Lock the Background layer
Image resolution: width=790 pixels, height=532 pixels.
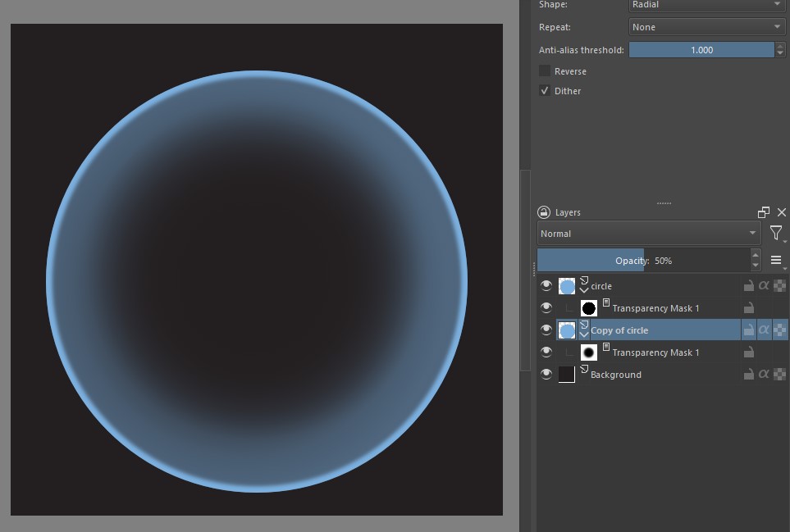[748, 375]
